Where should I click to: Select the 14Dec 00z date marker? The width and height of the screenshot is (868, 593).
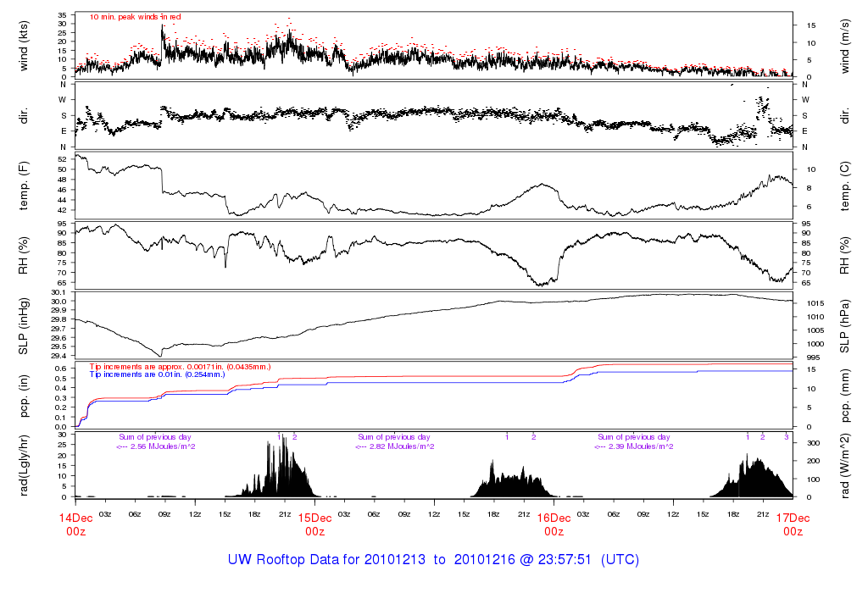[75, 524]
